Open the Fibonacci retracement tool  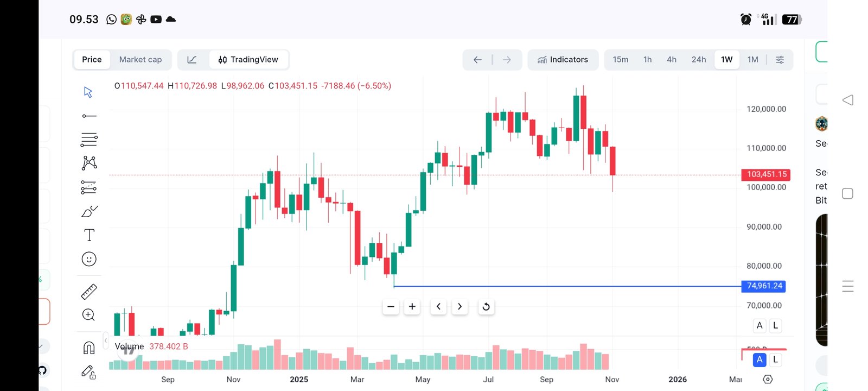pos(89,140)
